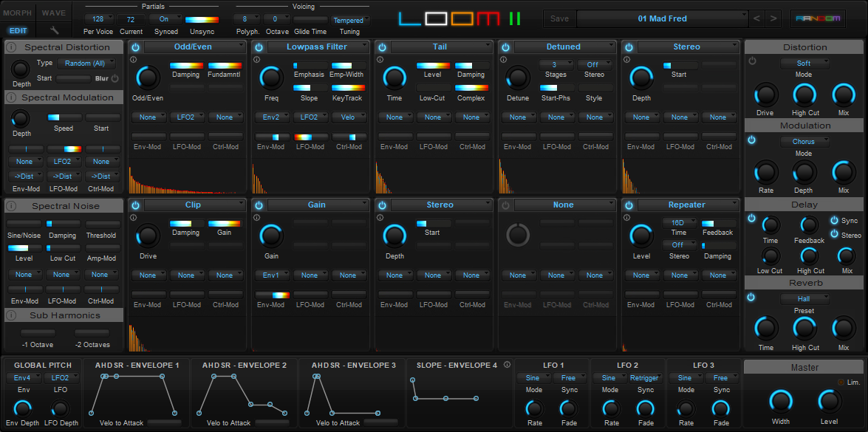Toggle the Master limiter LED

[841, 382]
